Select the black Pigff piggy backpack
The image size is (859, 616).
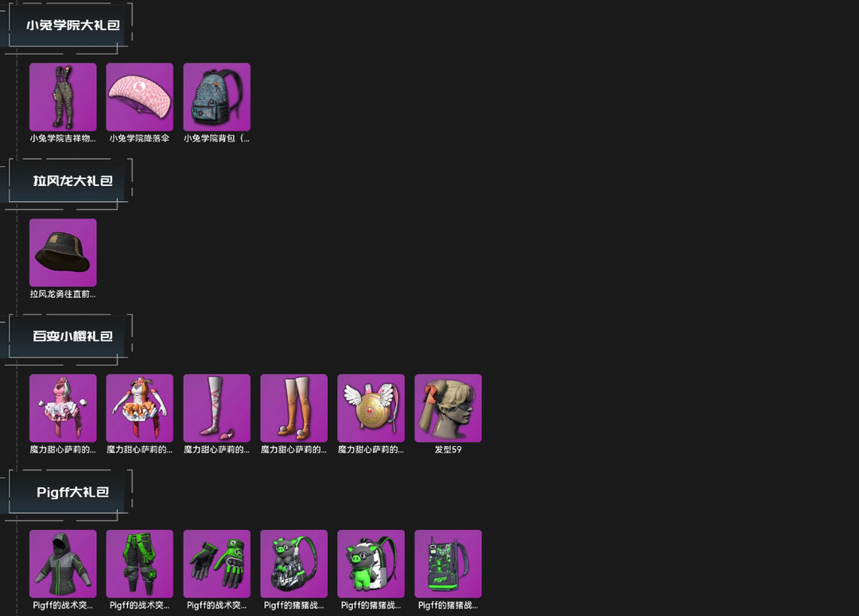pyautogui.click(x=294, y=564)
